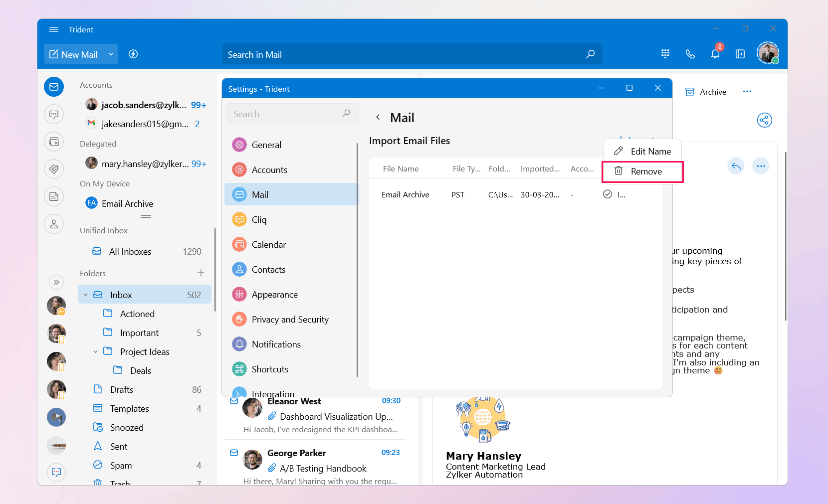This screenshot has width=828, height=504.
Task: Click the lightning quick actions icon
Action: pos(133,54)
